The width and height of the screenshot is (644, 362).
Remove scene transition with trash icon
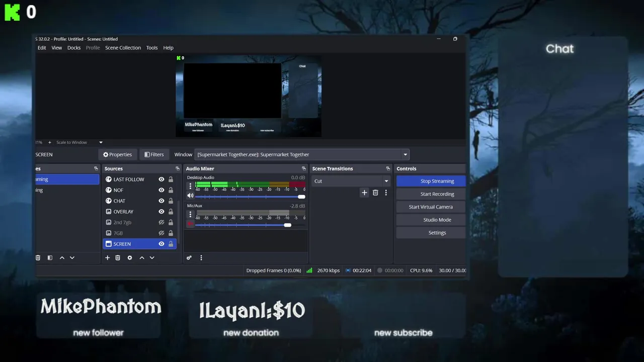click(375, 193)
